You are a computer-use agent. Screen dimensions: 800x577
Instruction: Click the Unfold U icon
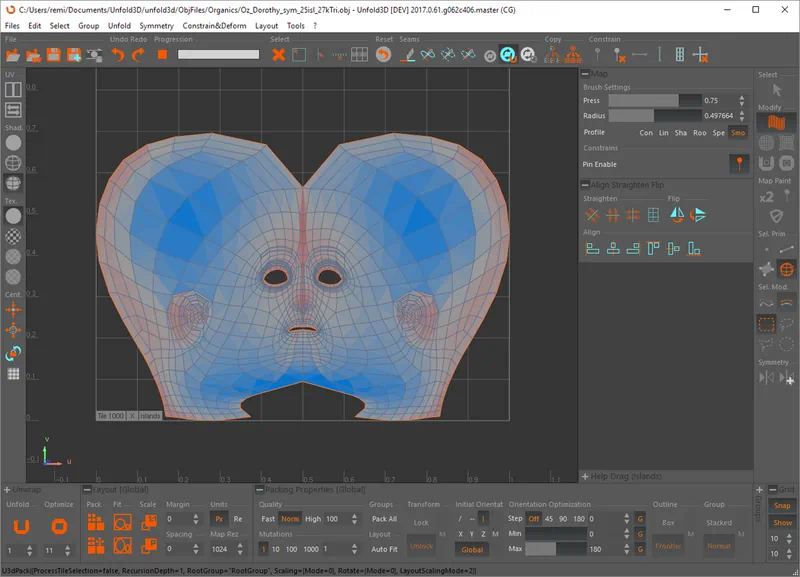[x=20, y=526]
